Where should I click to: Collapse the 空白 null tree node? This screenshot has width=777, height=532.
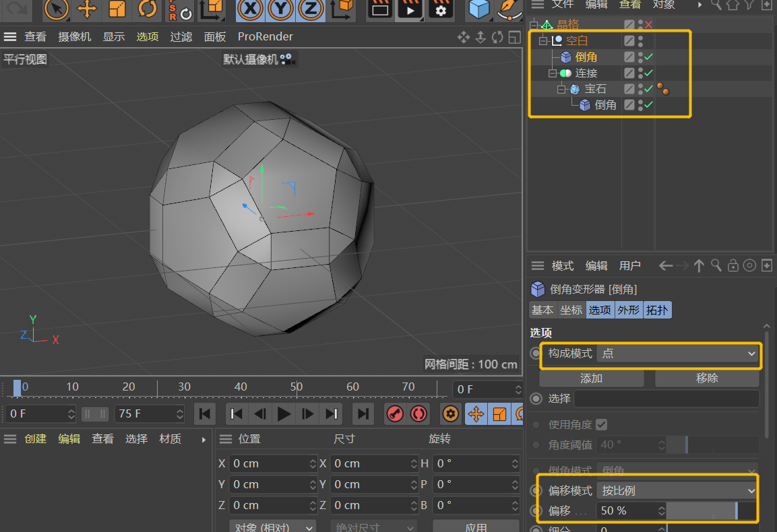[543, 40]
